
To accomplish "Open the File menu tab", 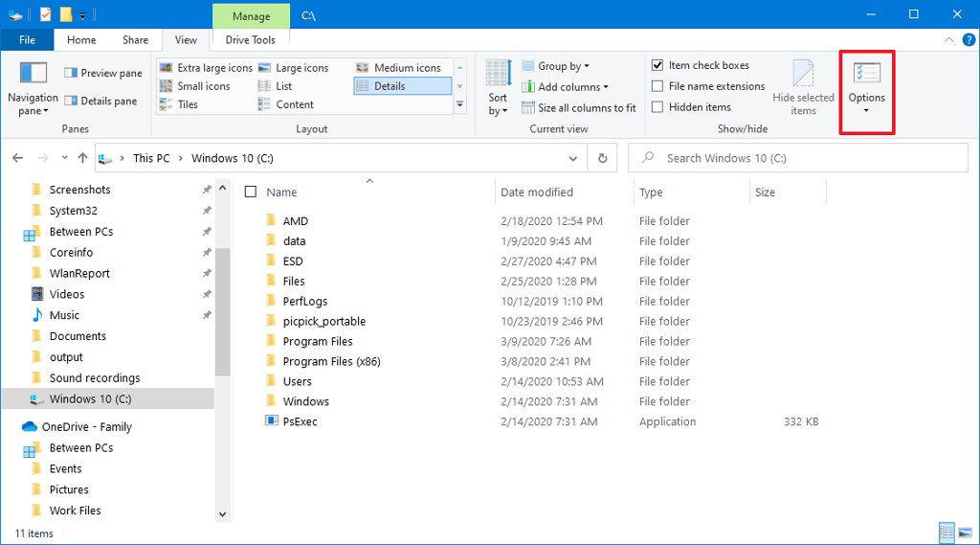I will (27, 40).
